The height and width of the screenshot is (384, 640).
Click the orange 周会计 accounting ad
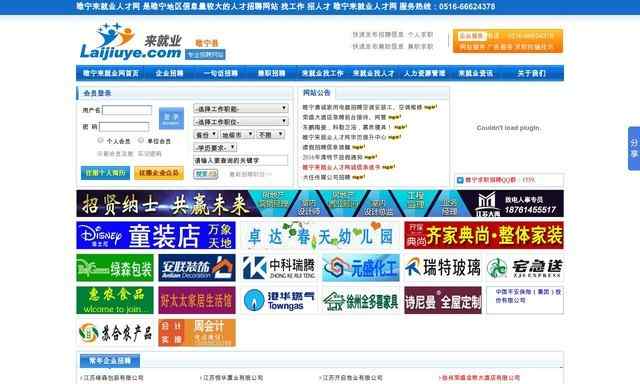[197, 333]
